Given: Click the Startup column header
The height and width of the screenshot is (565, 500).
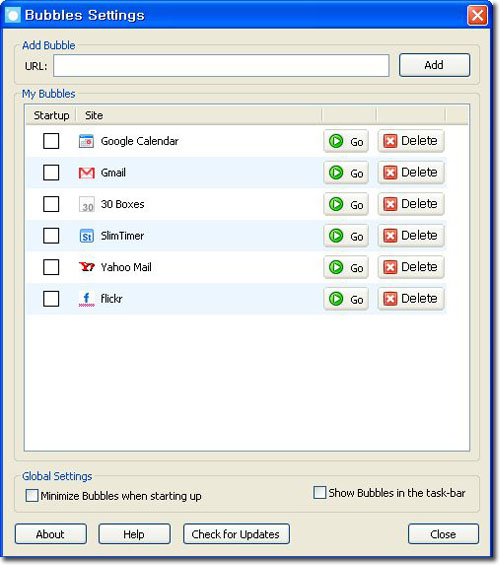Looking at the screenshot, I should click(51, 115).
